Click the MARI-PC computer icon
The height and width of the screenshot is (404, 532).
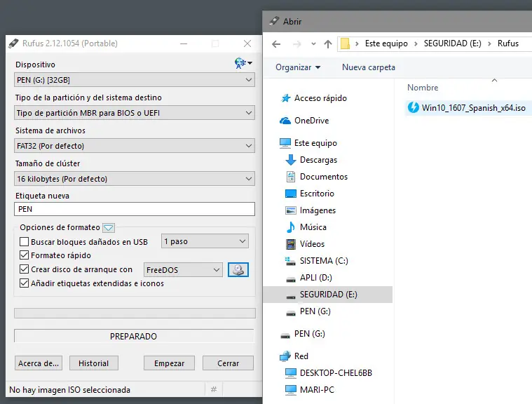291,390
